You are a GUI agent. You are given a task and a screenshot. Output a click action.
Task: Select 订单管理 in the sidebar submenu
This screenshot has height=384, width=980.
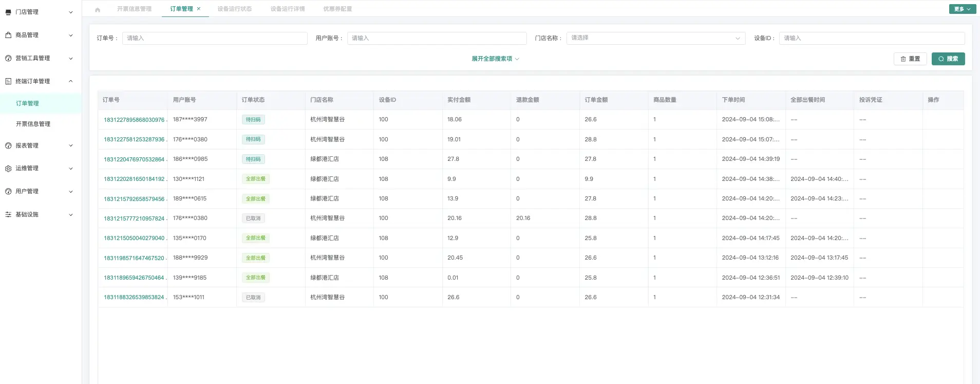pos(41,103)
